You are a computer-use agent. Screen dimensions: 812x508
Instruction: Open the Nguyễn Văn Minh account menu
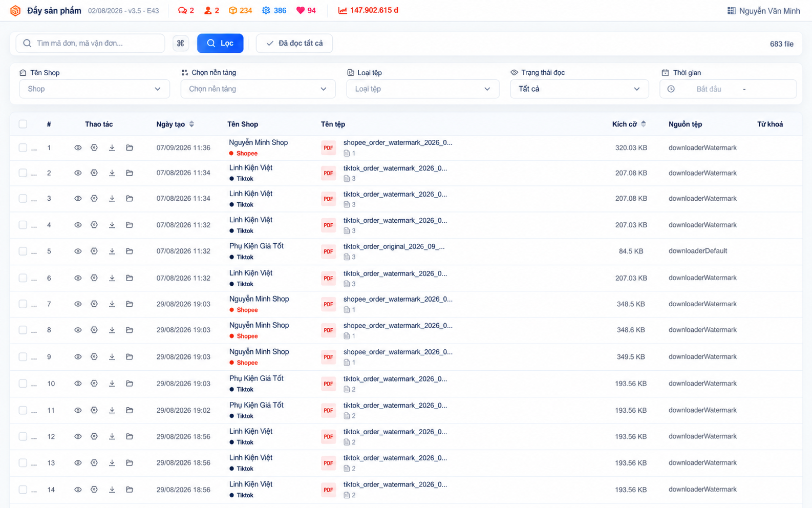pos(763,11)
